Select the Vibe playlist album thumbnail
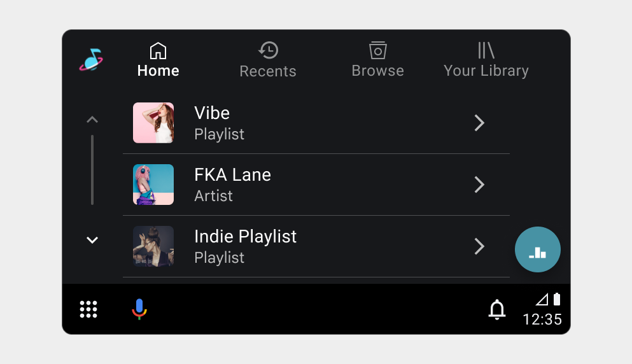 (x=153, y=123)
